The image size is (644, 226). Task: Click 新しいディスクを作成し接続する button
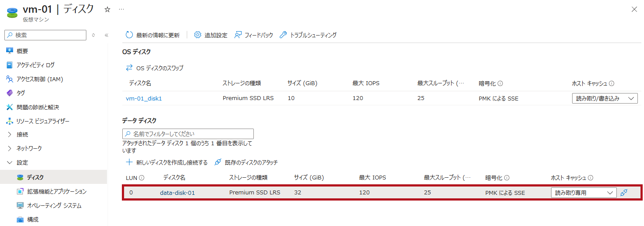167,162
